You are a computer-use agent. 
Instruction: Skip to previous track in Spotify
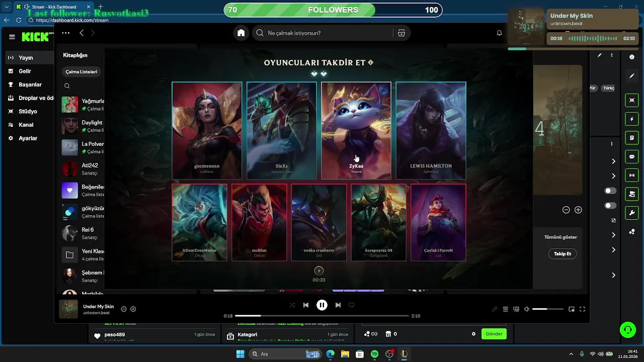point(306,305)
